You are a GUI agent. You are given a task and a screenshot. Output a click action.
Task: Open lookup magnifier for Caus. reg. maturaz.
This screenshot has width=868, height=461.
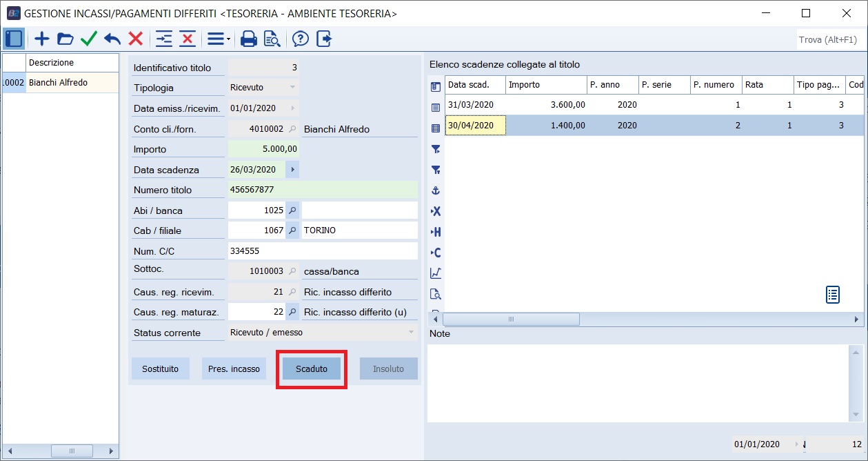[292, 312]
